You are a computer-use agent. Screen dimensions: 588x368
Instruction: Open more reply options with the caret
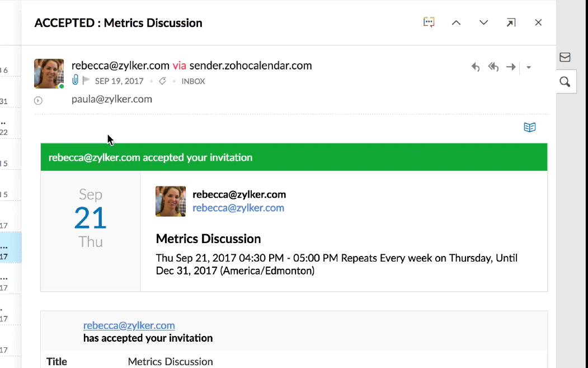click(529, 67)
